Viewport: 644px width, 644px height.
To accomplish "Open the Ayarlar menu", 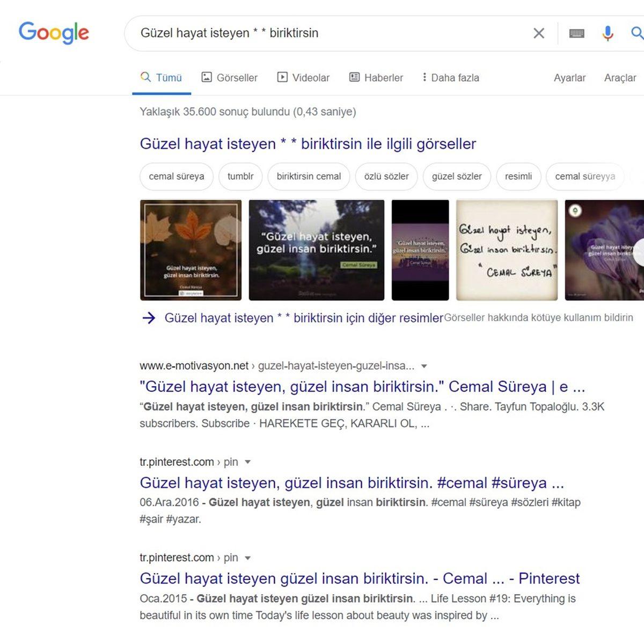I will [570, 78].
